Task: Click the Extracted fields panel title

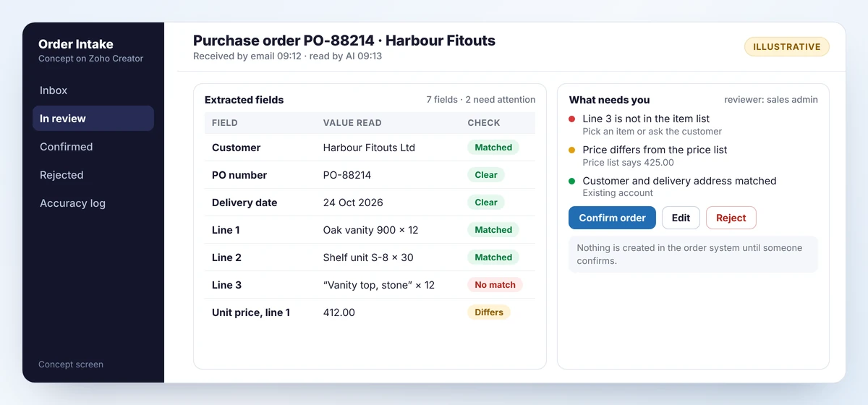Action: 244,100
